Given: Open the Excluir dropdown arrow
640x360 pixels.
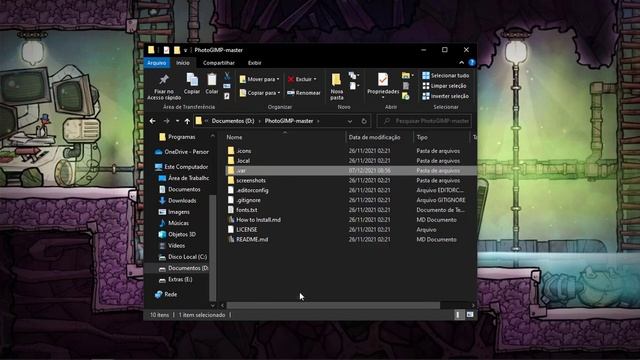Looking at the screenshot, I should [x=315, y=79].
